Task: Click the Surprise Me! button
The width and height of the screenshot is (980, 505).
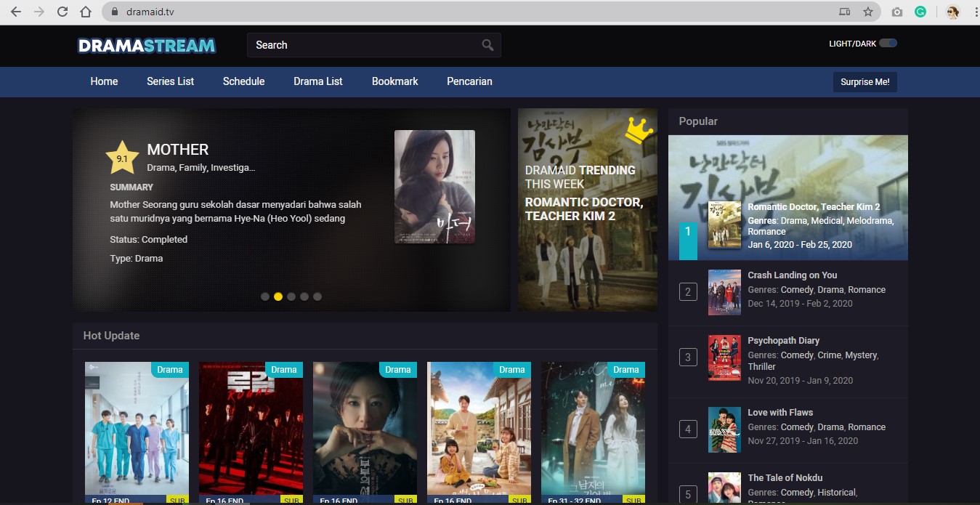Action: (865, 82)
